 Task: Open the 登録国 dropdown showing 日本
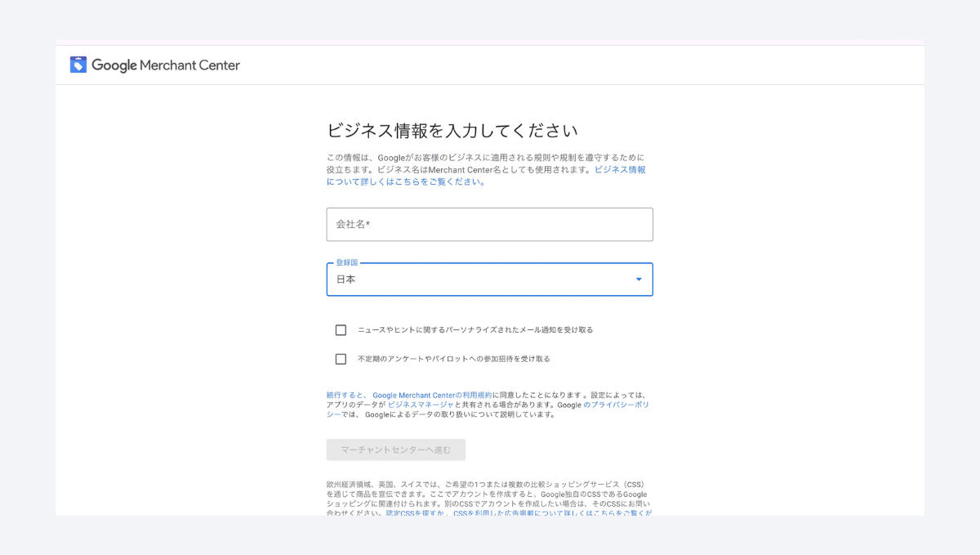click(x=489, y=279)
